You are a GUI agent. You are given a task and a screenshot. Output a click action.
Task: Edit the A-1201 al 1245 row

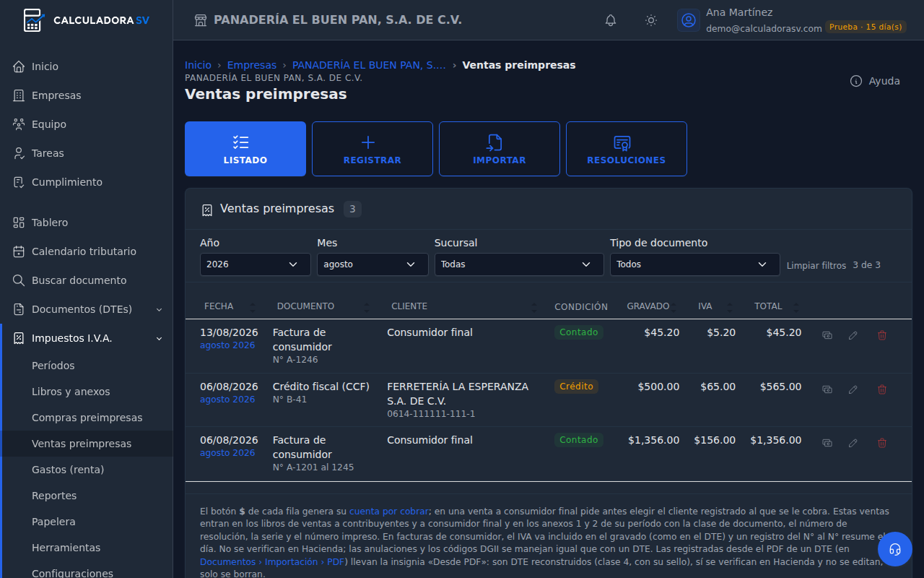tap(853, 443)
